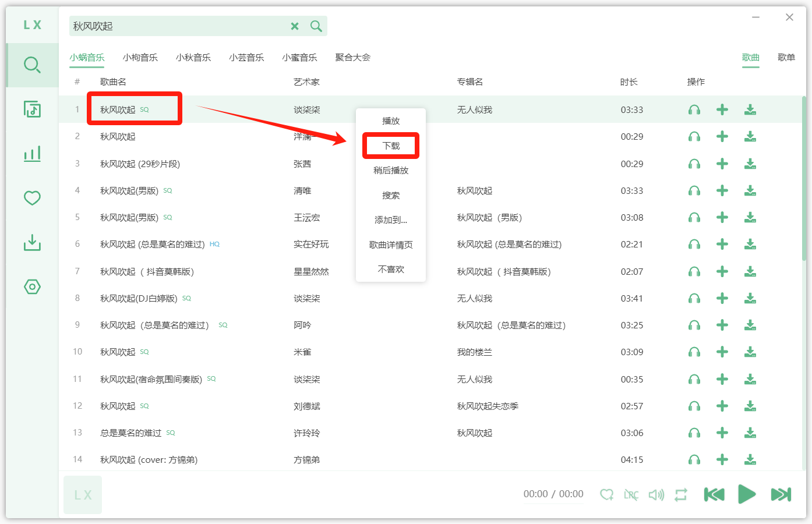Open my playlists from sidebar music icon
Viewport: 812px width, 524px height.
coord(32,109)
